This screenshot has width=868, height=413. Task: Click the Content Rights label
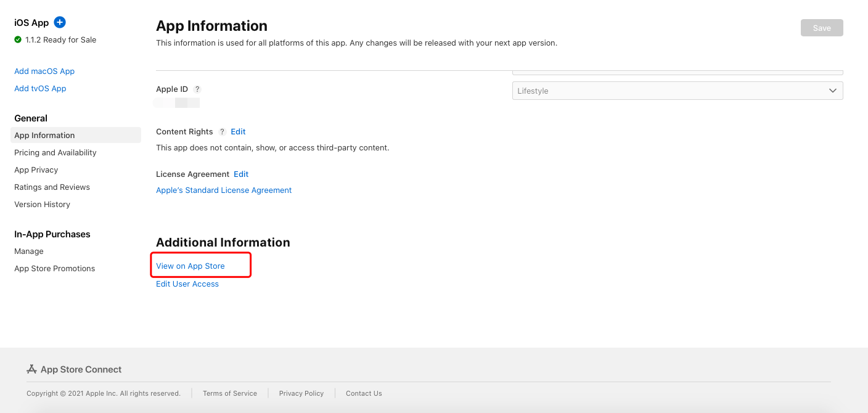click(184, 131)
